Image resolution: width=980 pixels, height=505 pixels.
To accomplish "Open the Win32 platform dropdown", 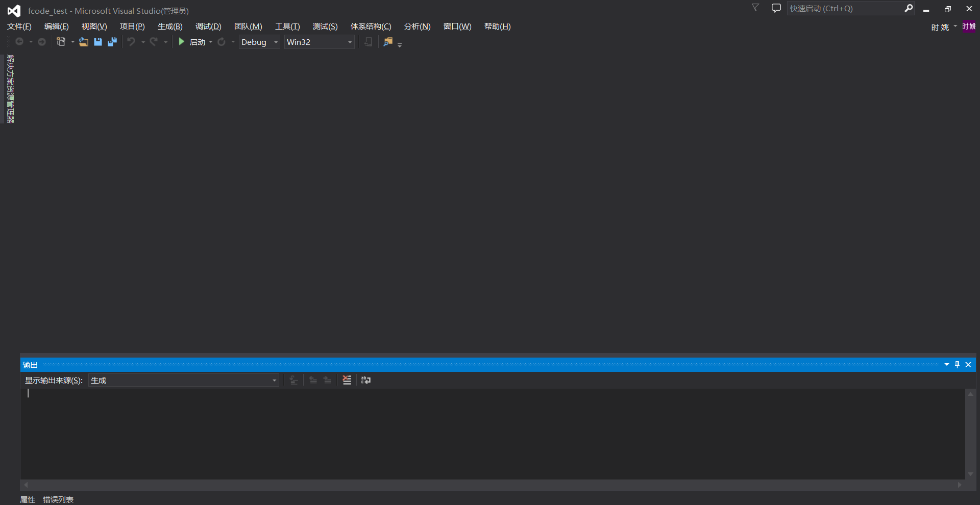I will pyautogui.click(x=320, y=42).
